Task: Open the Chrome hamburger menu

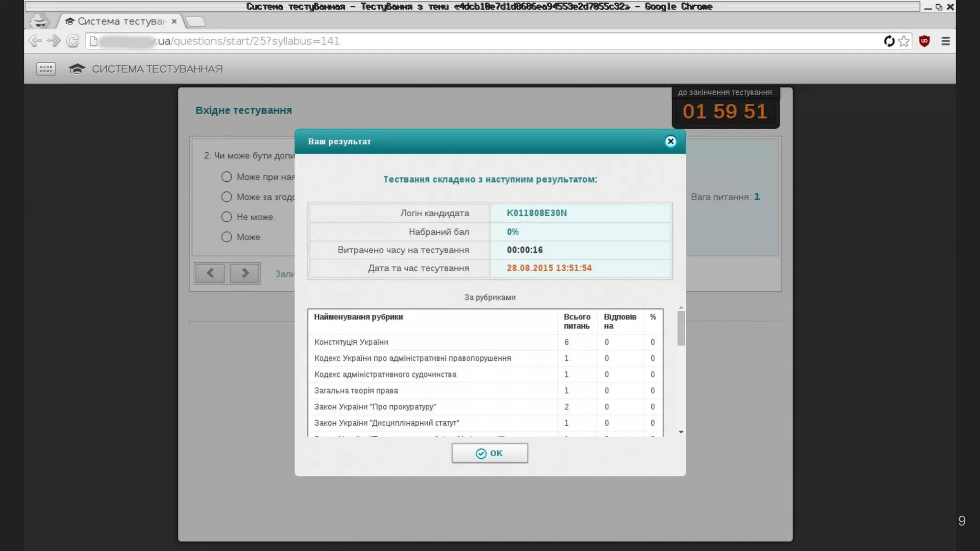Action: 946,41
